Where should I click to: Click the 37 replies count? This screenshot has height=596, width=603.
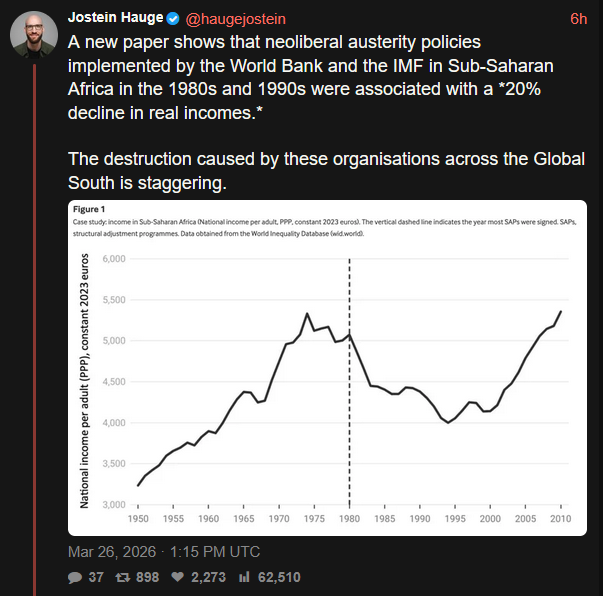(98, 577)
